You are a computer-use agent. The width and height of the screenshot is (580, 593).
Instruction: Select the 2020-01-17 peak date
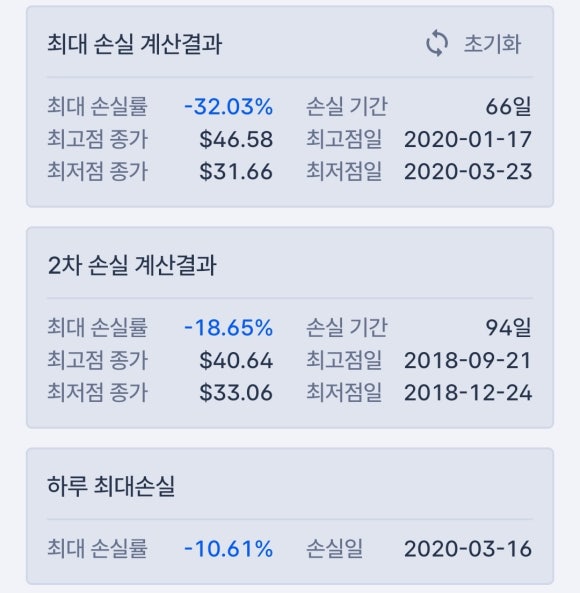(468, 139)
